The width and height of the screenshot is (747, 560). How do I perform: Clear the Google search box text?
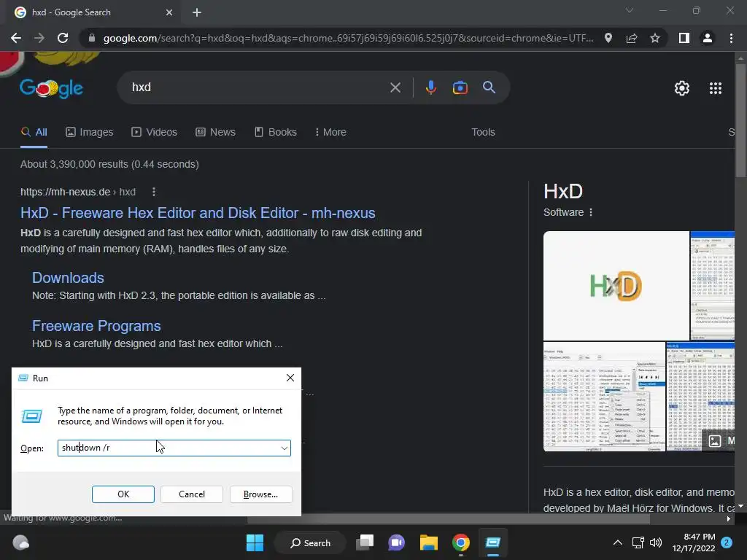click(395, 87)
